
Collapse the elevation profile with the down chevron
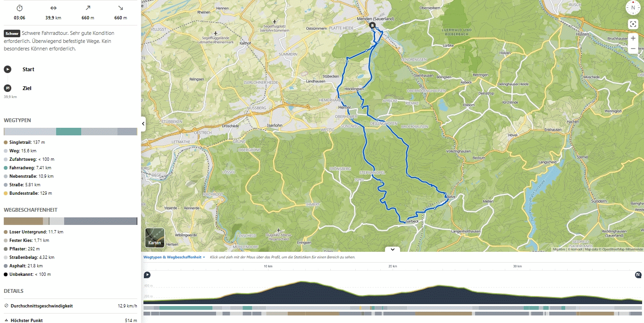(393, 249)
